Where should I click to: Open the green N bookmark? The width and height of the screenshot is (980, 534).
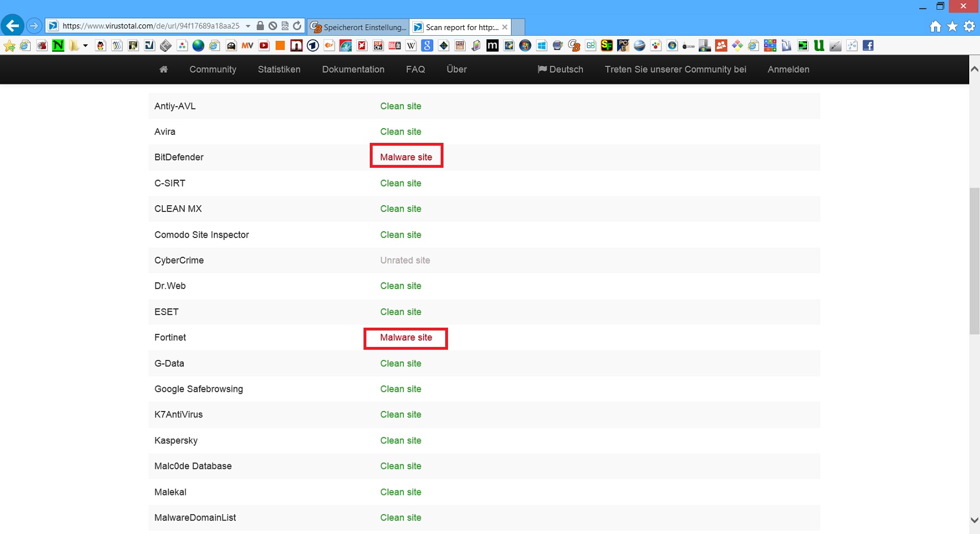pos(58,46)
